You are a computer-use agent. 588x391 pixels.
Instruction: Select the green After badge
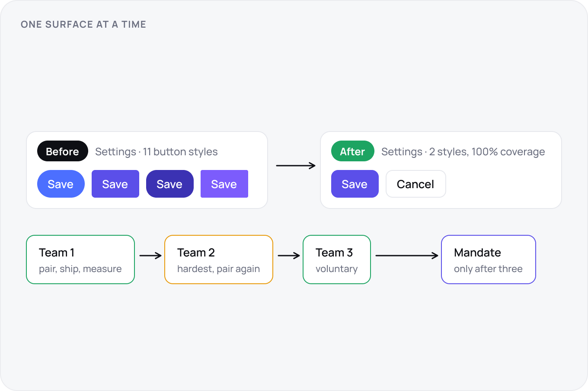coord(353,151)
